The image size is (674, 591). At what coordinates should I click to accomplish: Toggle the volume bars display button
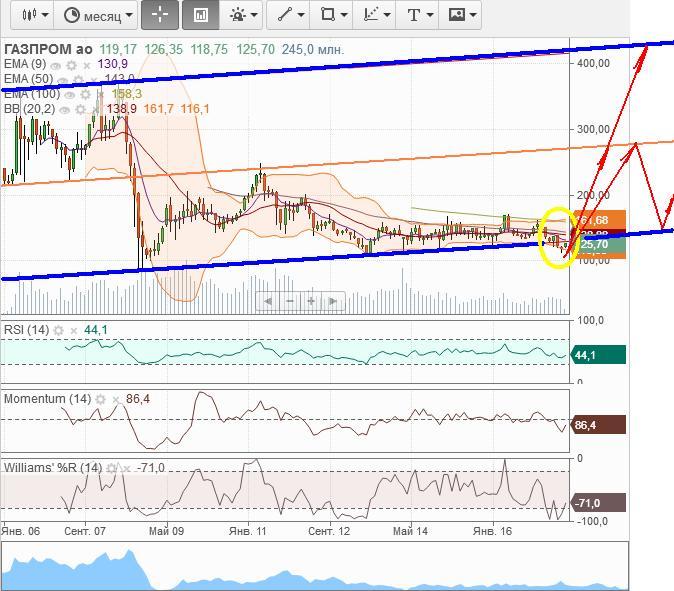click(x=200, y=15)
